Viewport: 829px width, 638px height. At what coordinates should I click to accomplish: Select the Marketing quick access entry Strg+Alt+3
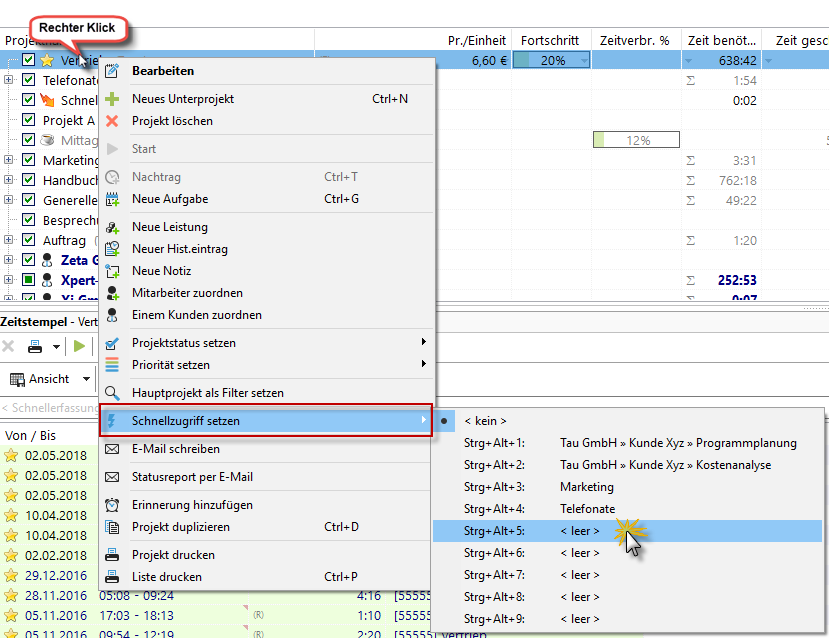586,486
